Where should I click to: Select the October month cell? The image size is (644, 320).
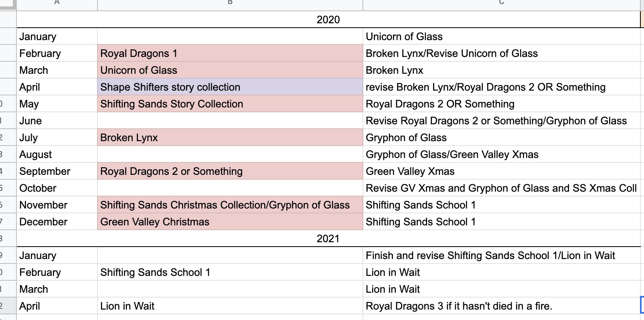pyautogui.click(x=57, y=188)
